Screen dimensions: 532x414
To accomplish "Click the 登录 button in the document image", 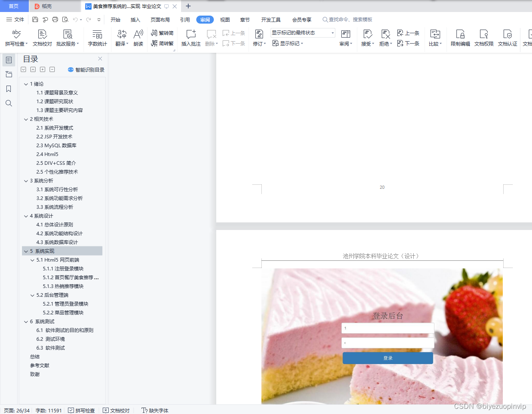I will pos(388,358).
